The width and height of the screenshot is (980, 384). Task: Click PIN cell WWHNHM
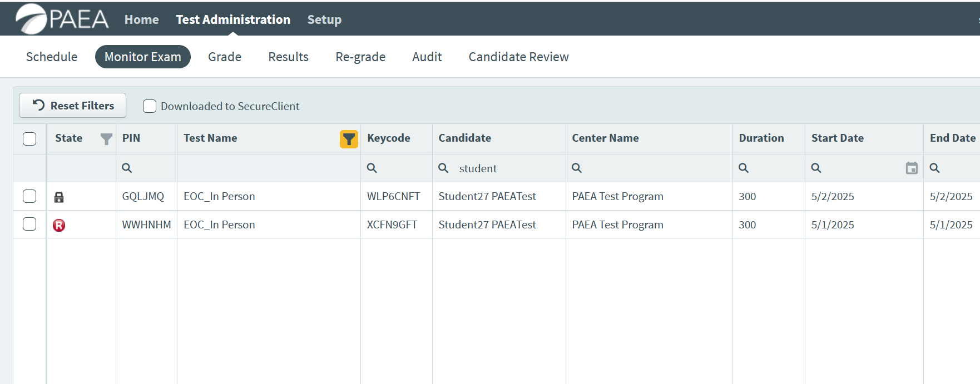146,225
